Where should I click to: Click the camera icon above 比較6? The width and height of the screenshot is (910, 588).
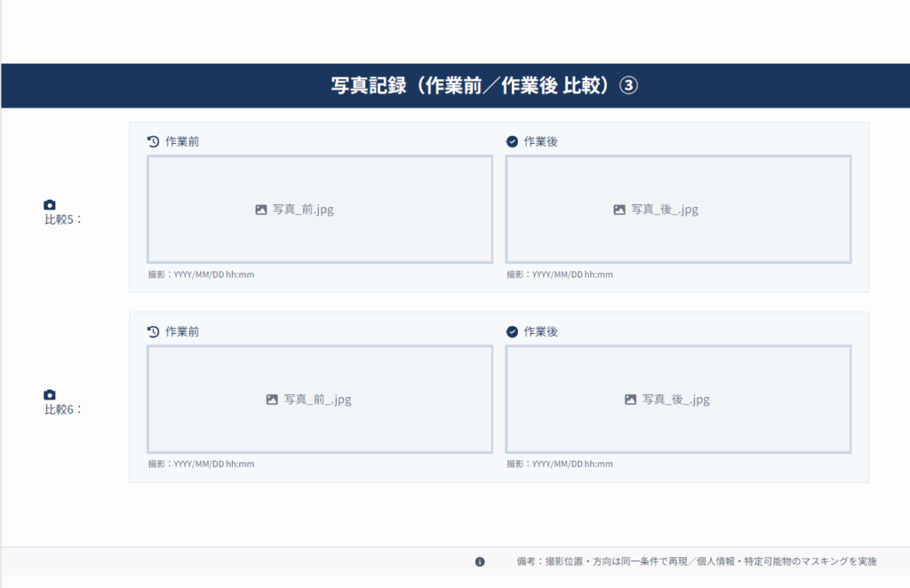(50, 395)
